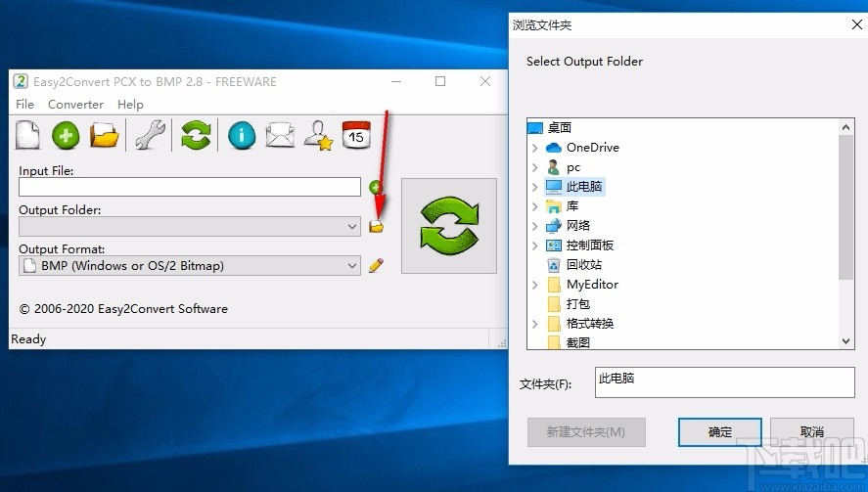868x492 pixels.
Task: Select the MyEditor folder
Action: pos(592,285)
